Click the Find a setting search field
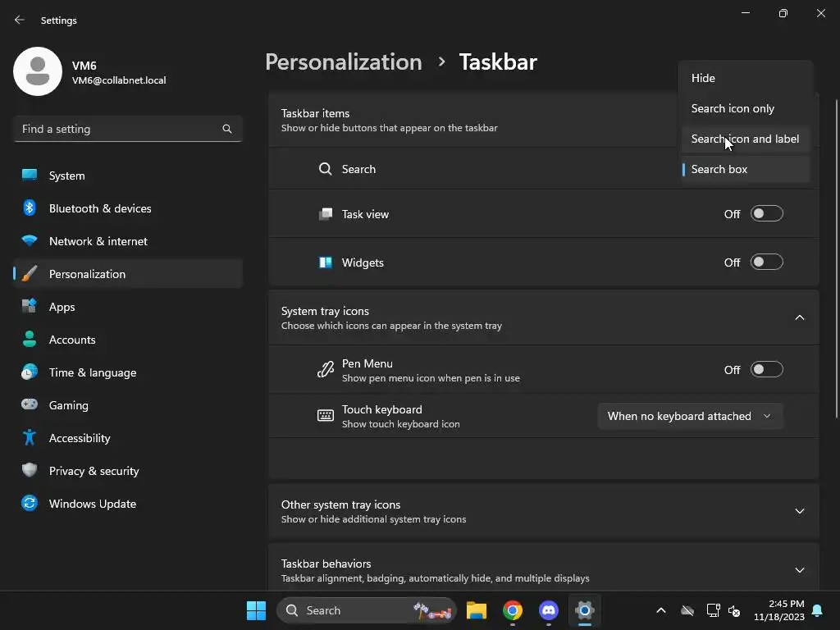840x630 pixels. [128, 129]
